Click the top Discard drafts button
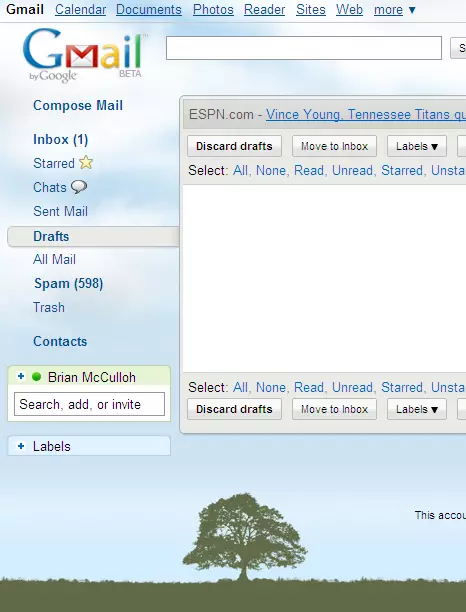The height and width of the screenshot is (612, 466). (x=234, y=146)
